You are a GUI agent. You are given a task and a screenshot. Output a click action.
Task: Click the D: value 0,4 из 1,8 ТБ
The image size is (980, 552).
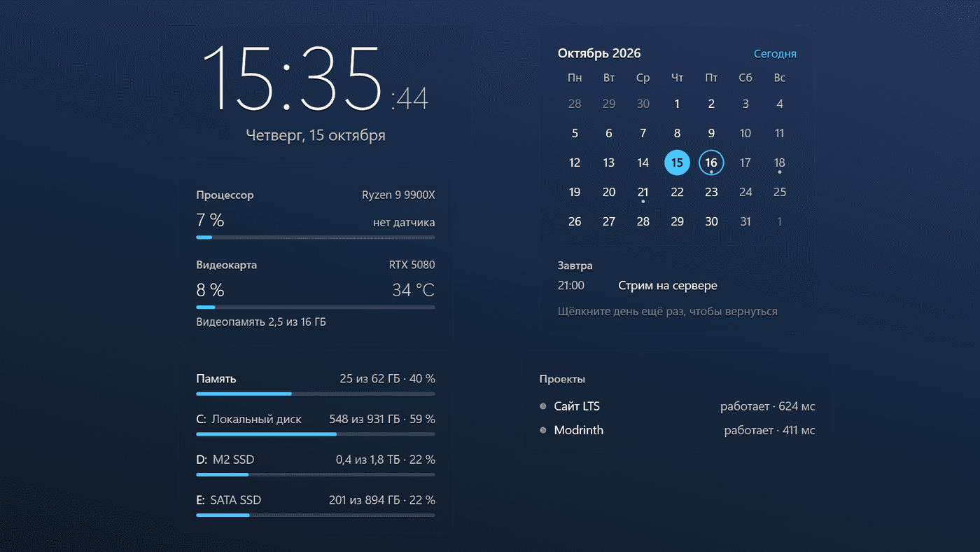367,460
